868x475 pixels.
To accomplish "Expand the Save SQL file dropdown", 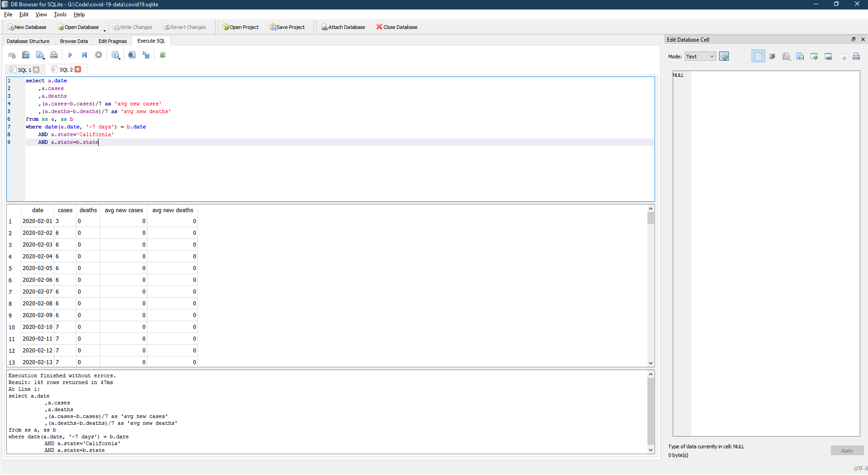I will [44, 59].
